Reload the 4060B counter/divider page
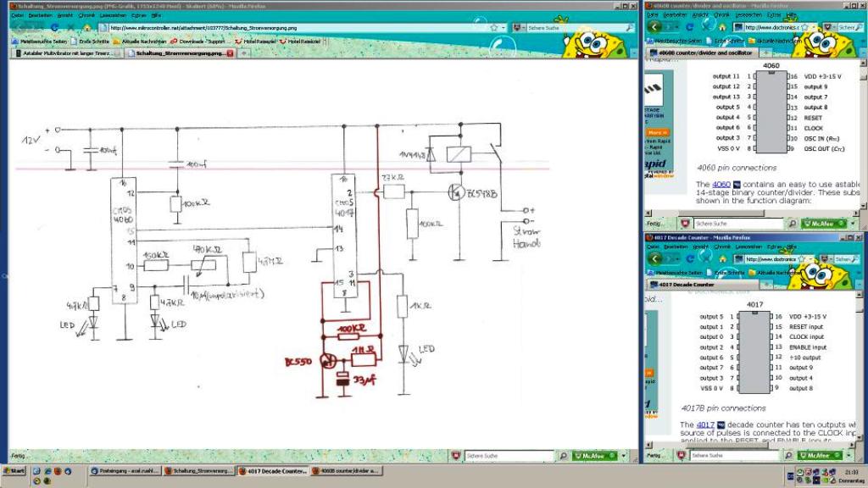This screenshot has height=488, width=868. click(x=690, y=27)
